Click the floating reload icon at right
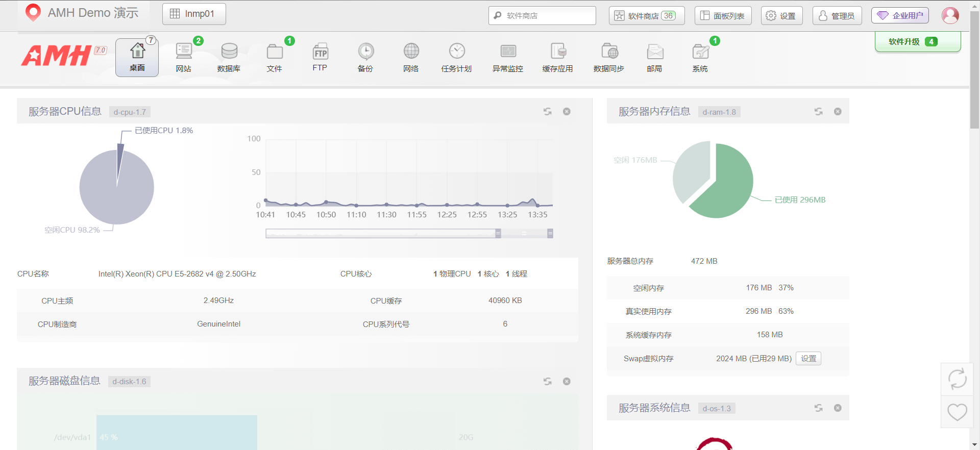This screenshot has height=450, width=980. click(957, 379)
